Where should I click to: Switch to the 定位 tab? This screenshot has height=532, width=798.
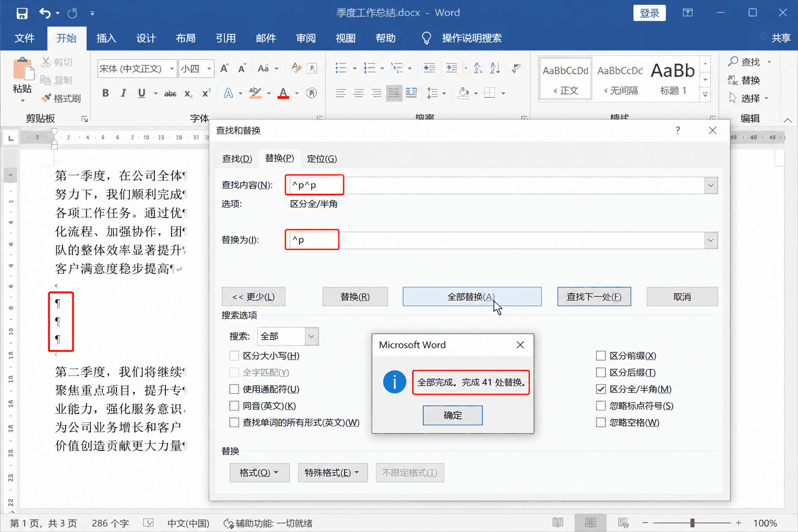[322, 158]
